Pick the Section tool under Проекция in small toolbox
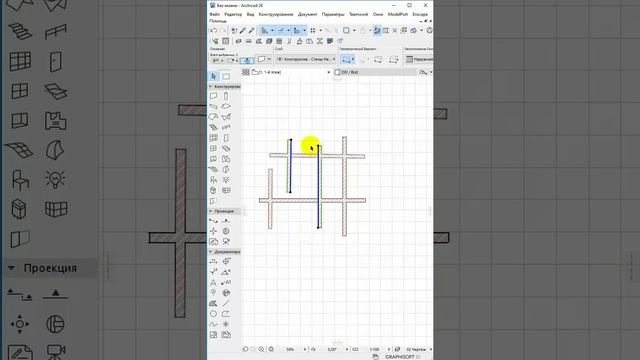The height and width of the screenshot is (360, 640). pyautogui.click(x=213, y=221)
